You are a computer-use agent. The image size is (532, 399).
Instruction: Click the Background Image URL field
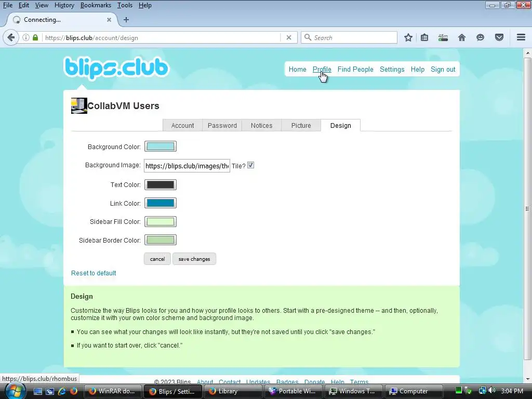(x=187, y=166)
